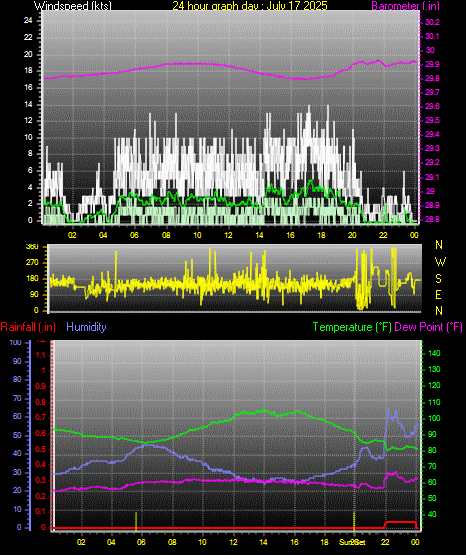This screenshot has height=555, width=466.
Task: Click the "29.9" barometer scale value
Action: coord(432,64)
